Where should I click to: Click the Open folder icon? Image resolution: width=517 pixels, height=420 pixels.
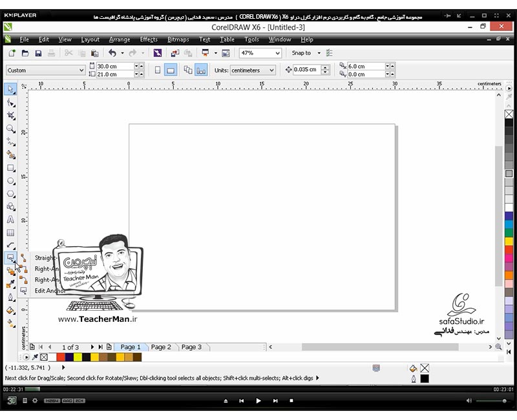25,53
